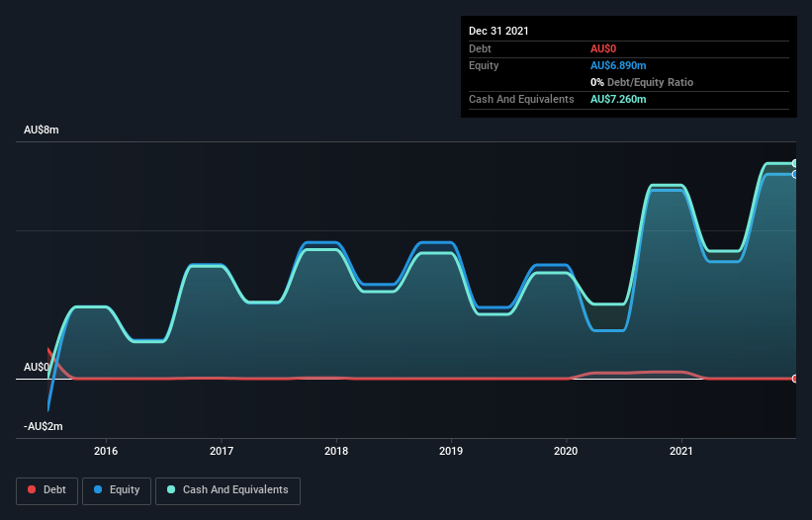The height and width of the screenshot is (520, 812).
Task: Click the AU$0 y-axis label
Action: point(37,367)
